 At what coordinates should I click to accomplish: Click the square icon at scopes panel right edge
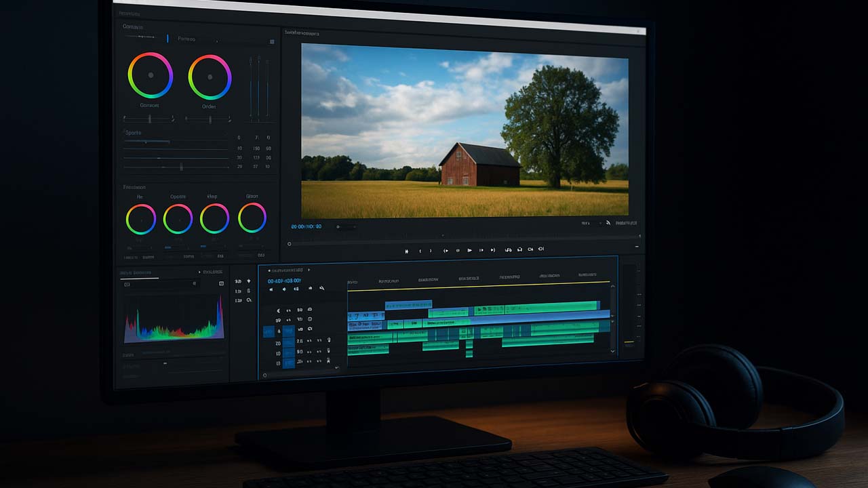tap(221, 283)
